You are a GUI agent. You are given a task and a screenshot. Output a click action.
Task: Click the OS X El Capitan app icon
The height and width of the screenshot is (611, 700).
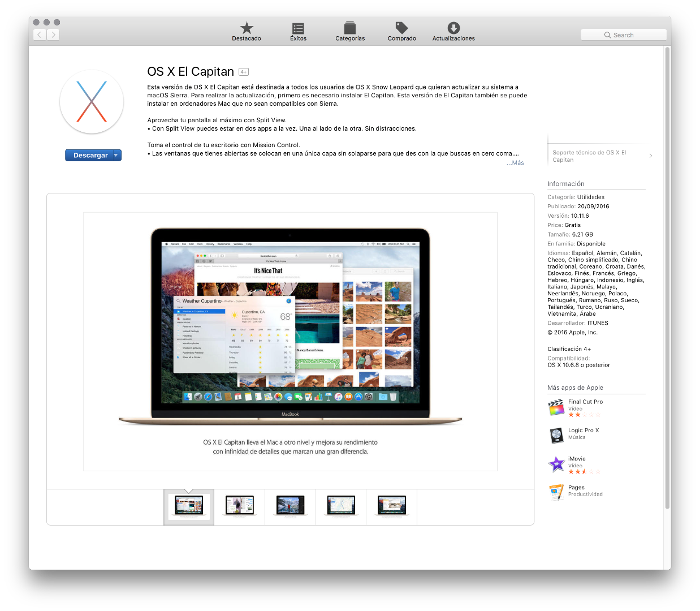[92, 102]
